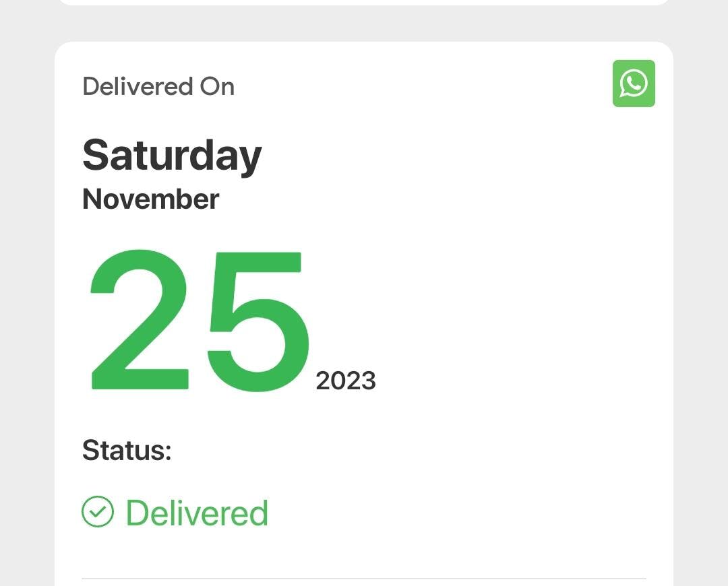Click the Saturday weekday label
Image resolution: width=728 pixels, height=586 pixels.
click(x=173, y=156)
